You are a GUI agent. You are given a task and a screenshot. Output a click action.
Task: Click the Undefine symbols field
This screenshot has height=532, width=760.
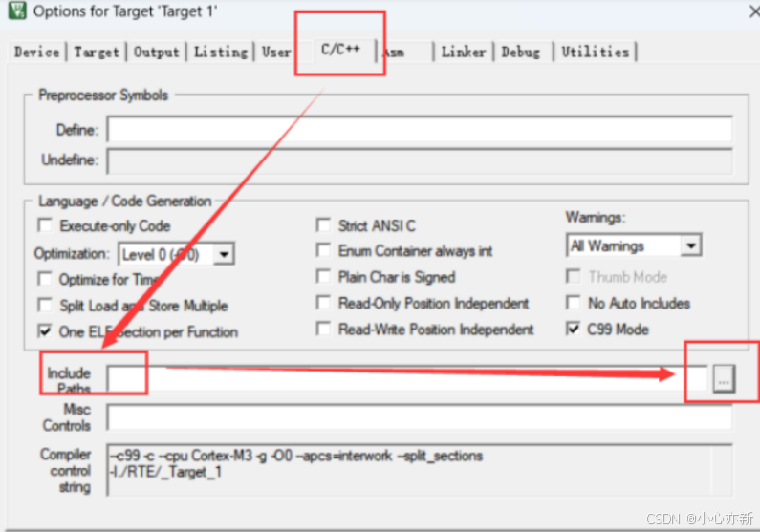coord(420,160)
